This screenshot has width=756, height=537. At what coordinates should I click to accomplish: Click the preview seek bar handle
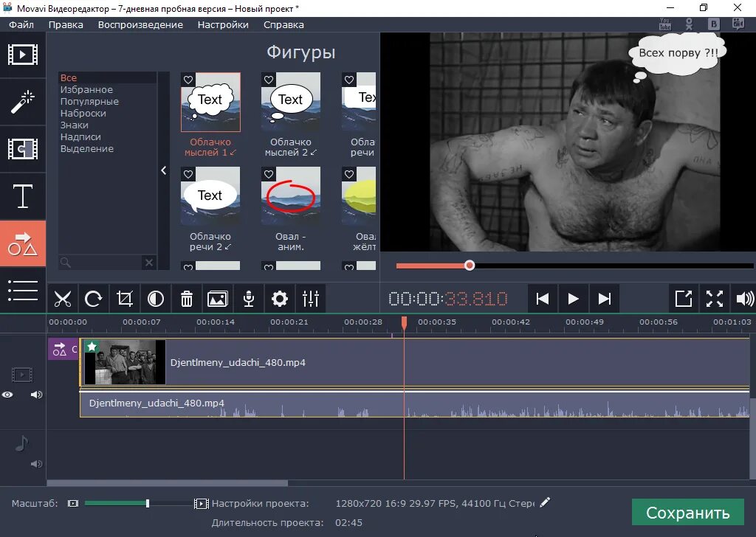point(470,266)
